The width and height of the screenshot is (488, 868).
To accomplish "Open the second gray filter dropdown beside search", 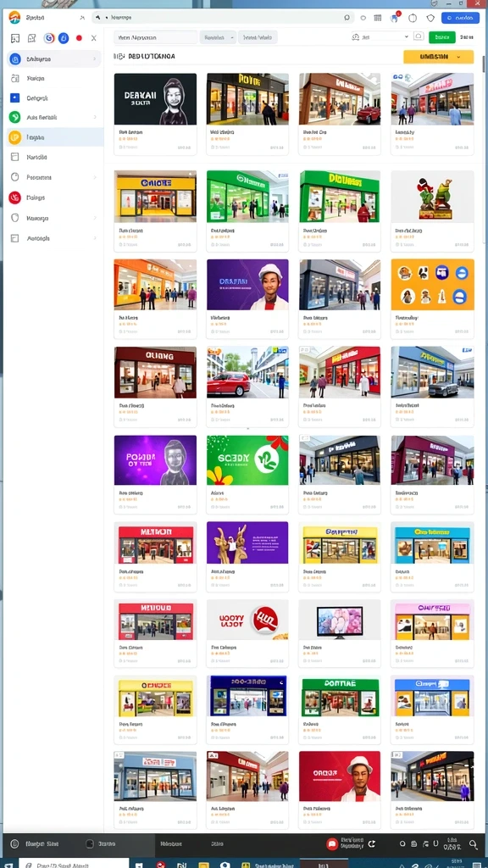I will coord(258,37).
